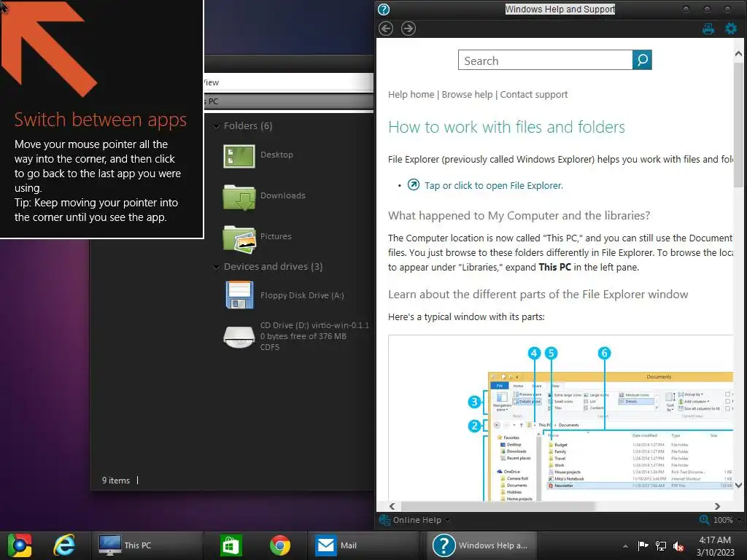Select the Downloads folder in This PC
747x560 pixels.
click(x=265, y=195)
